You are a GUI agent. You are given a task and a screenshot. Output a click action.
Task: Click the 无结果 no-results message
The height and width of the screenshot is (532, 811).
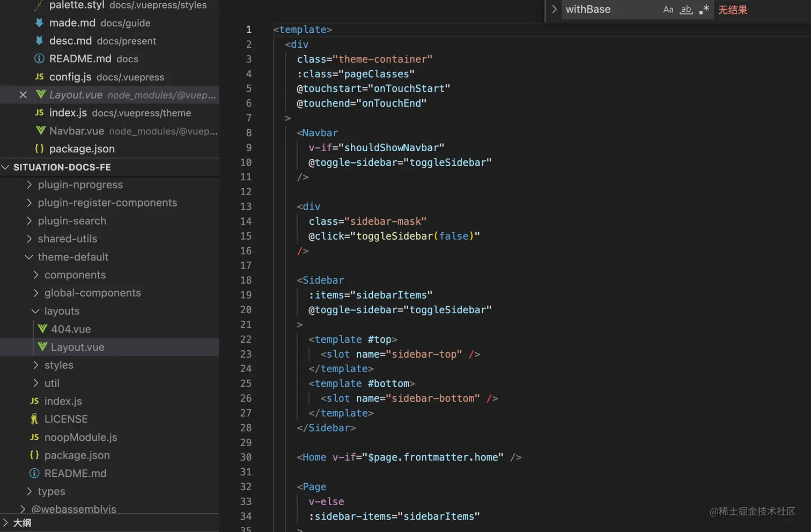733,10
